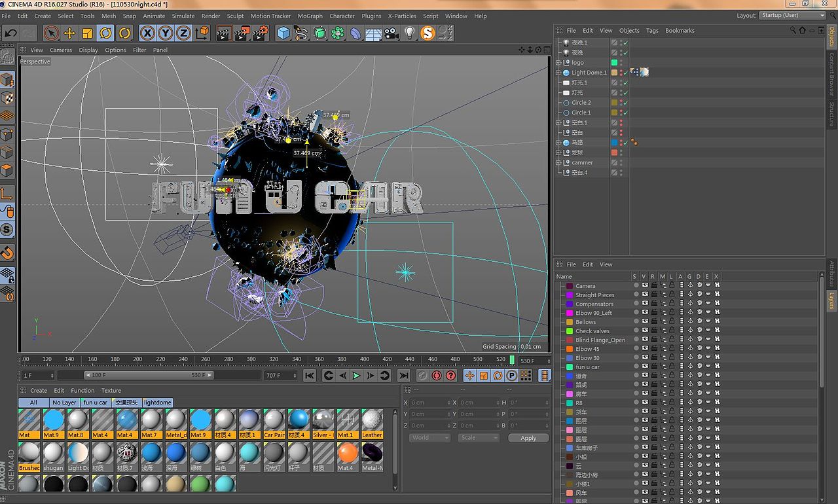The width and height of the screenshot is (838, 504).
Task: Click the current frame field showing 707 F
Action: tap(281, 376)
